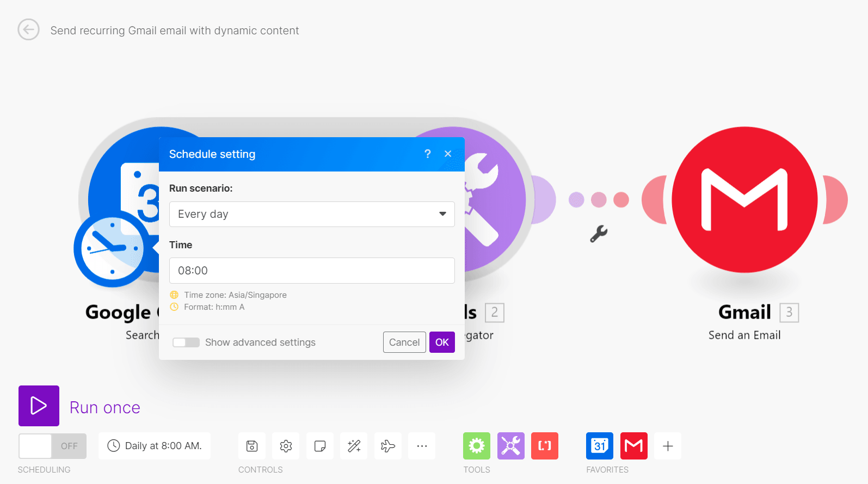
Task: Open scenario settings gear icon
Action: pos(286,446)
